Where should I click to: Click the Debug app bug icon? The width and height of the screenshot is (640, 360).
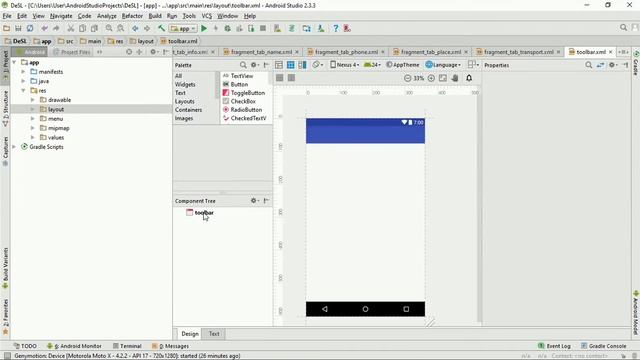pos(227,29)
